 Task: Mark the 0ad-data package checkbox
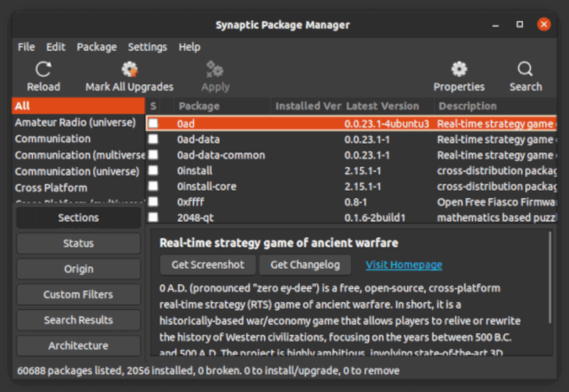153,139
